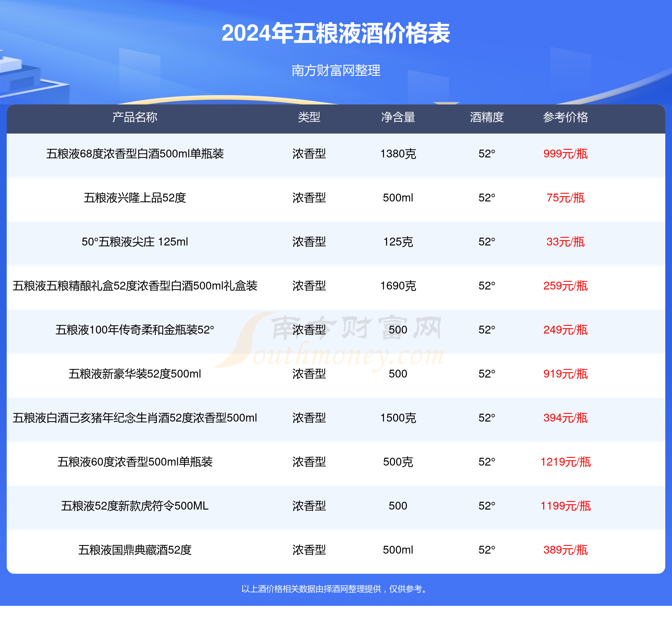Click 浓香型 in the 虎符令 row
Image resolution: width=672 pixels, height=623 pixels.
click(309, 506)
